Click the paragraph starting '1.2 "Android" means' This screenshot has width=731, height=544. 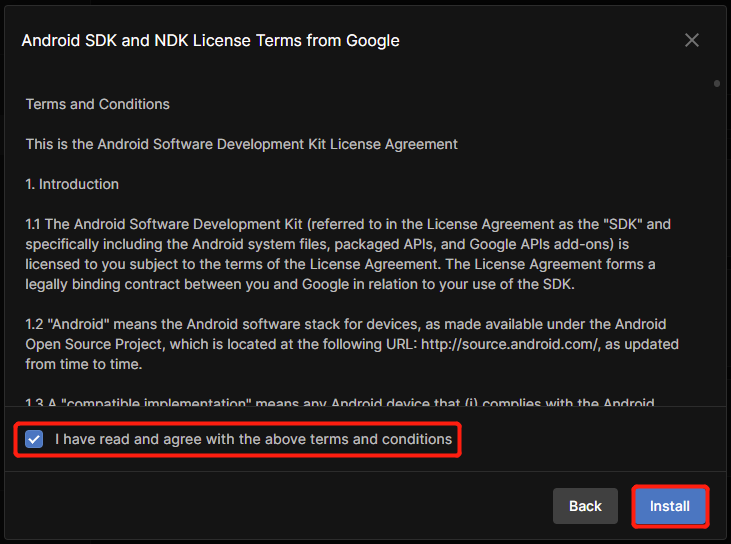point(352,344)
